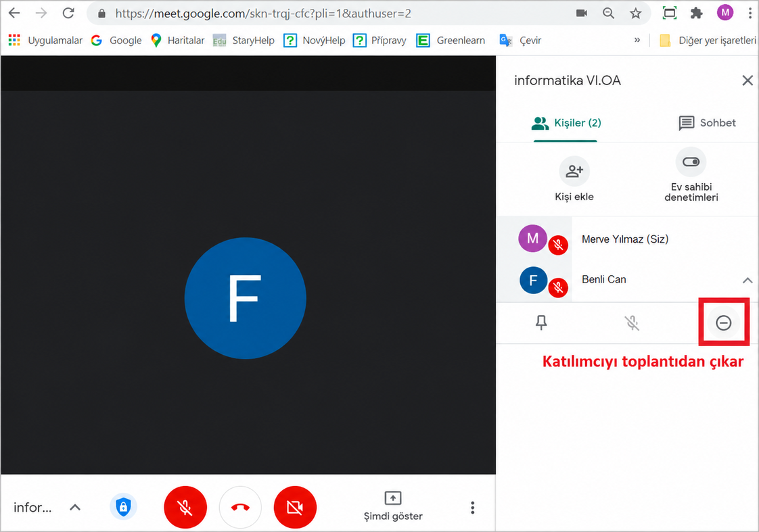This screenshot has width=759, height=532.
Task: Click the Chrome extensions puzzle icon
Action: pyautogui.click(x=696, y=13)
